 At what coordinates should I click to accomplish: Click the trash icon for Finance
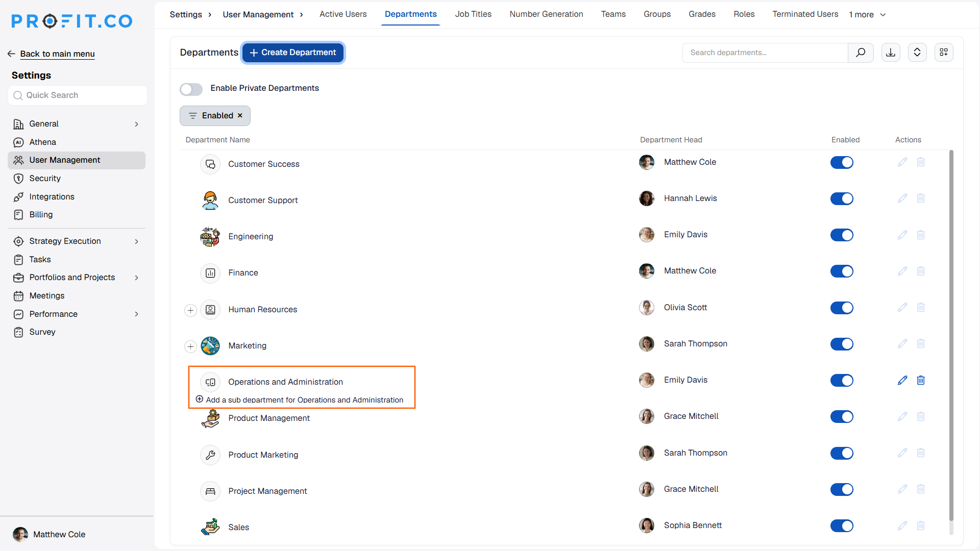(921, 271)
